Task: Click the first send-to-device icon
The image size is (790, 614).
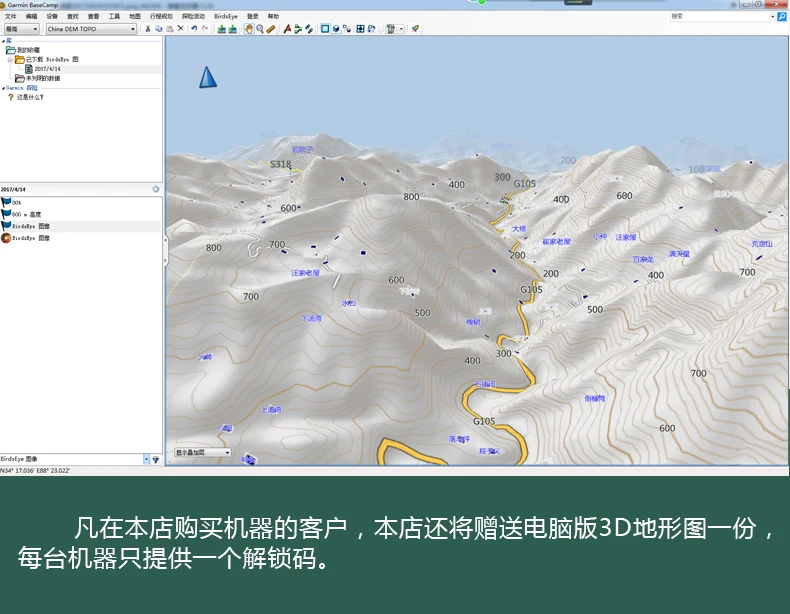Action: [x=221, y=29]
